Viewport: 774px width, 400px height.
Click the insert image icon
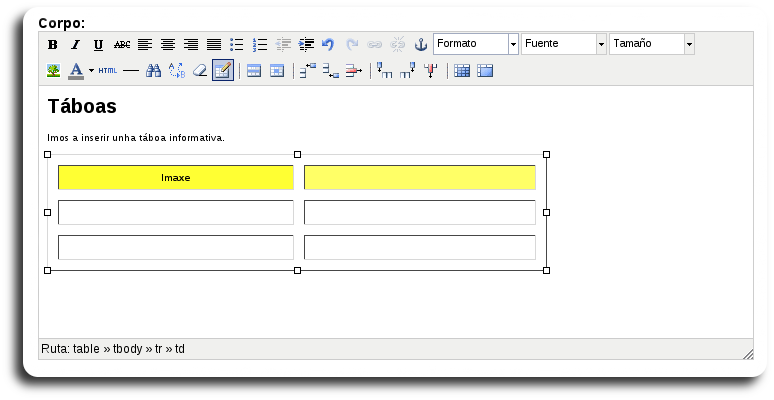[x=53, y=71]
